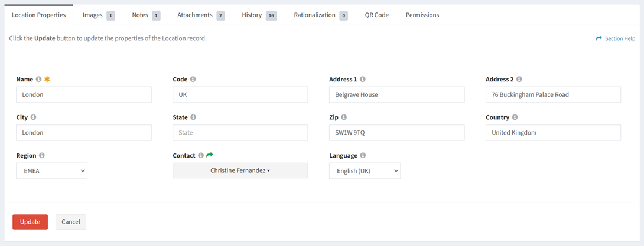644x246 pixels.
Task: Switch to the Attachments tab
Action: point(201,15)
